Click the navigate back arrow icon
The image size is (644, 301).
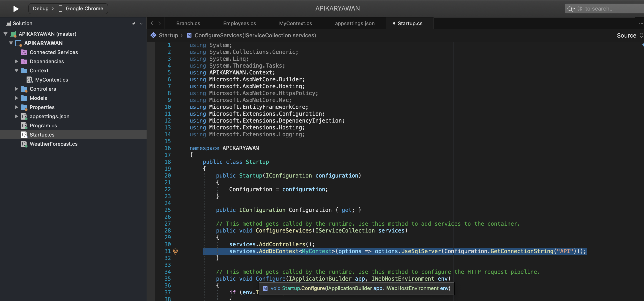pyautogui.click(x=152, y=23)
